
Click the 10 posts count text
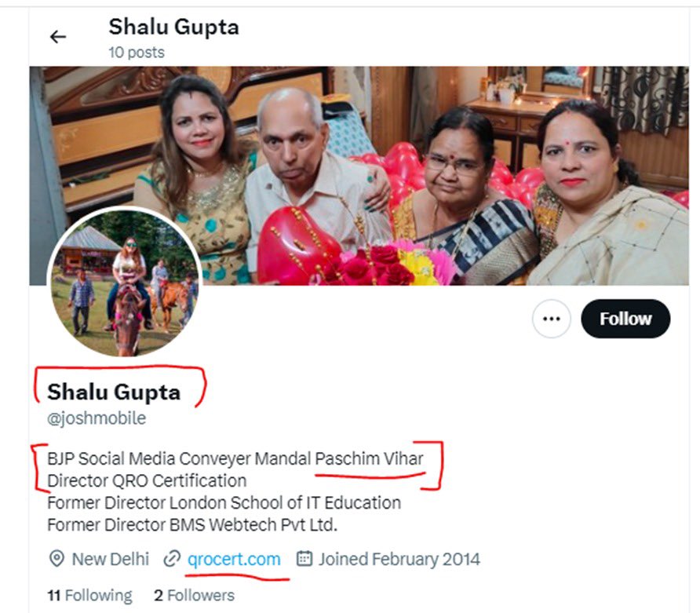click(x=137, y=53)
